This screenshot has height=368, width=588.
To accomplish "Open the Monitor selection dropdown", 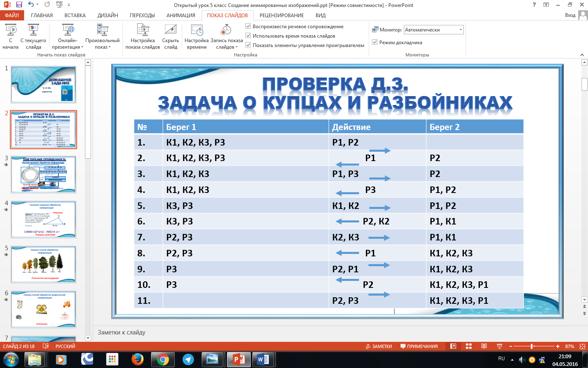I will tap(461, 30).
